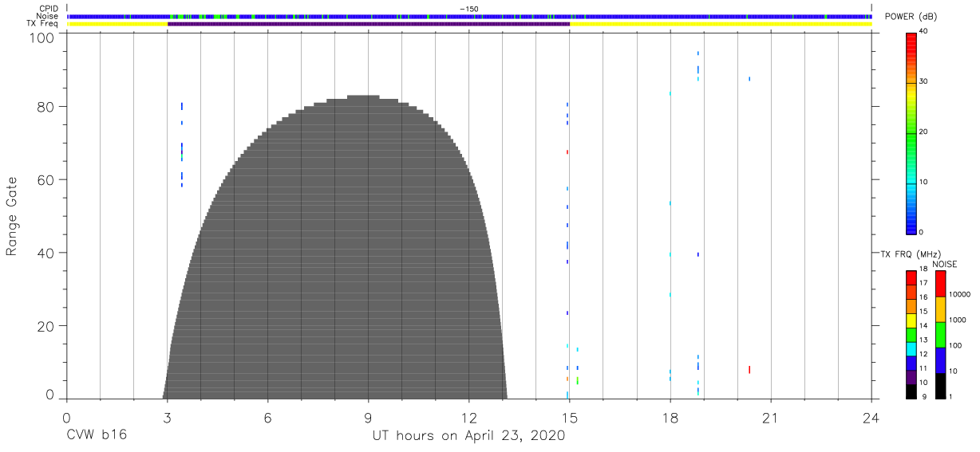This screenshot has height=452, width=980.
Task: Click the 6 label on UT hours axis
Action: tap(267, 418)
